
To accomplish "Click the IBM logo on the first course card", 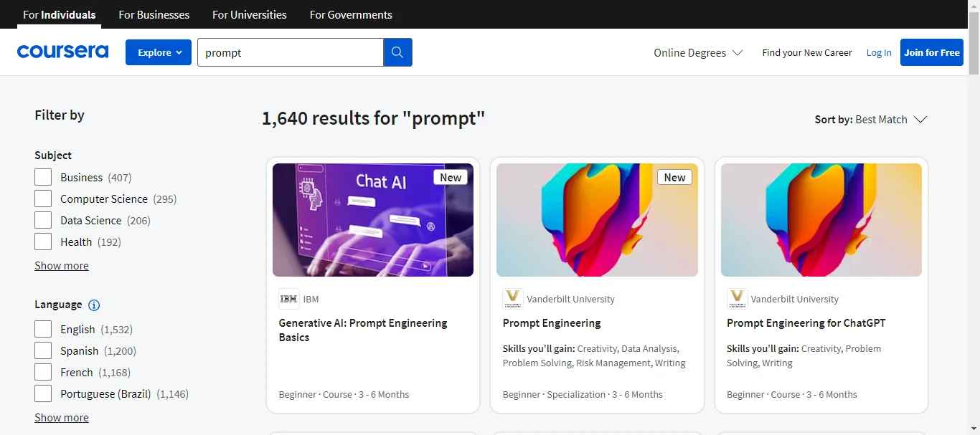I will (288, 299).
